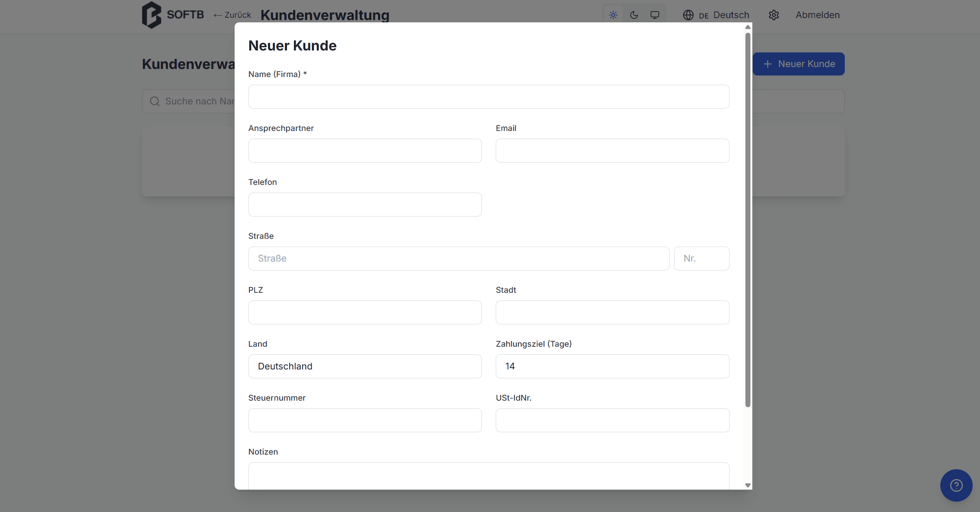
Task: Click into the Email field
Action: click(x=612, y=151)
